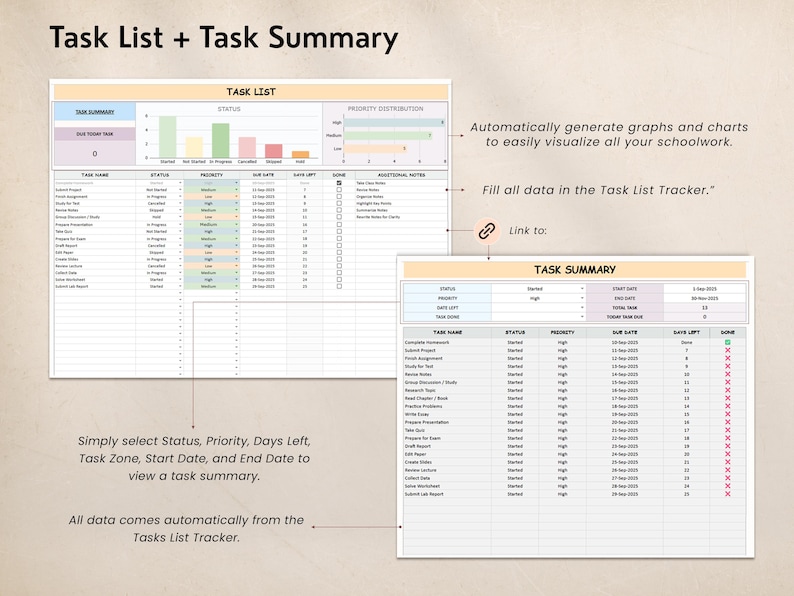The width and height of the screenshot is (794, 596).
Task: Click 'Highlight Key Points' note cell
Action: 374,204
